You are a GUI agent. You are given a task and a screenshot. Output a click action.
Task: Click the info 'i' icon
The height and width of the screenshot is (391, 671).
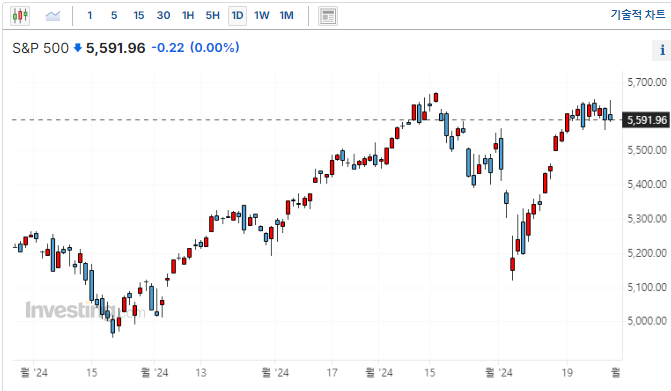[x=662, y=50]
